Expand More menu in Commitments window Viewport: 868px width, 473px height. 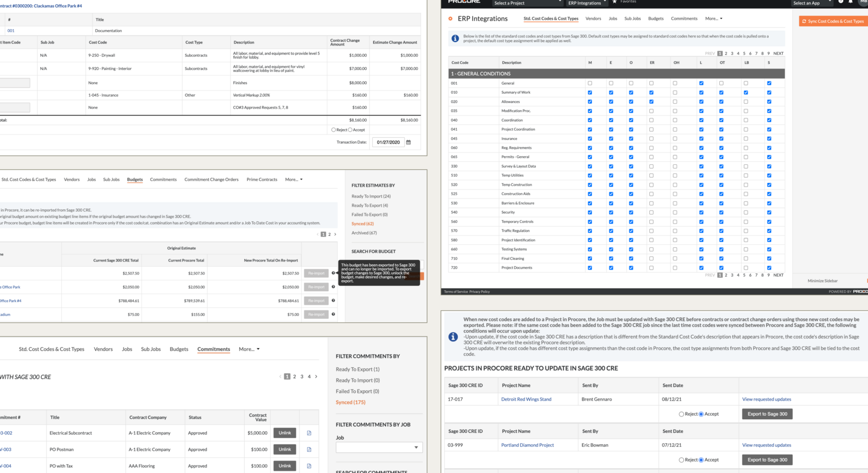click(x=249, y=349)
